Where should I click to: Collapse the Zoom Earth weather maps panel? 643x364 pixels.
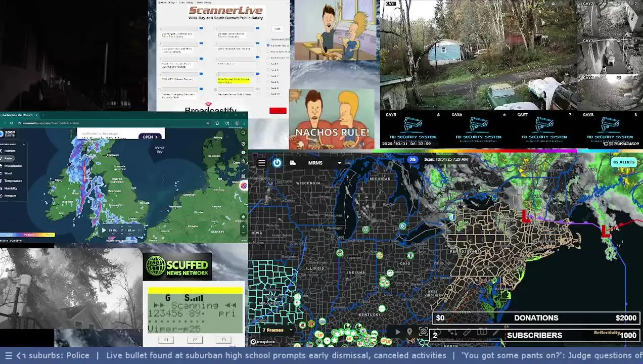coord(24,144)
